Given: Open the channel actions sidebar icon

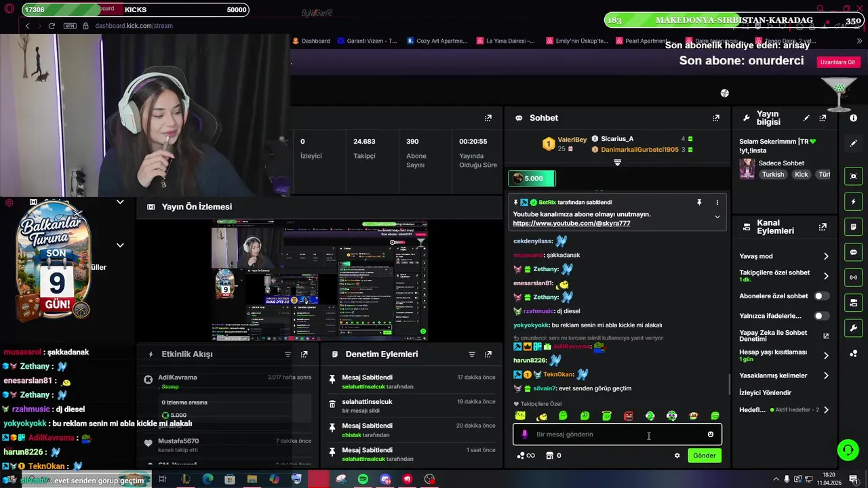Looking at the screenshot, I should 853,302.
